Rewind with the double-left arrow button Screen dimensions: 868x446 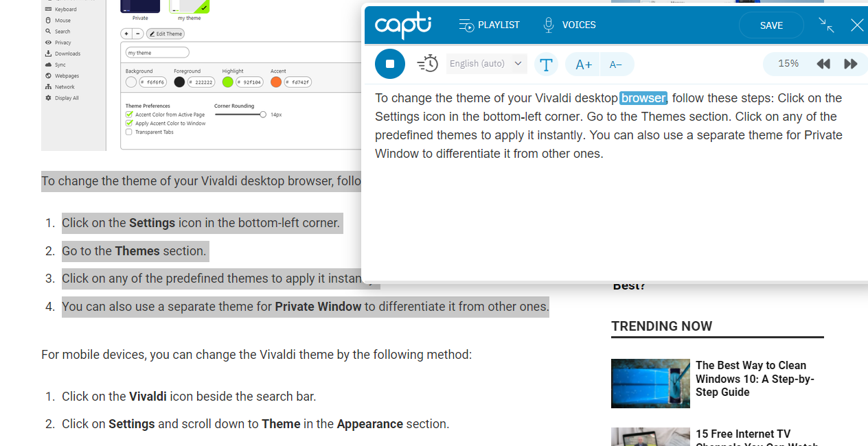tap(823, 64)
